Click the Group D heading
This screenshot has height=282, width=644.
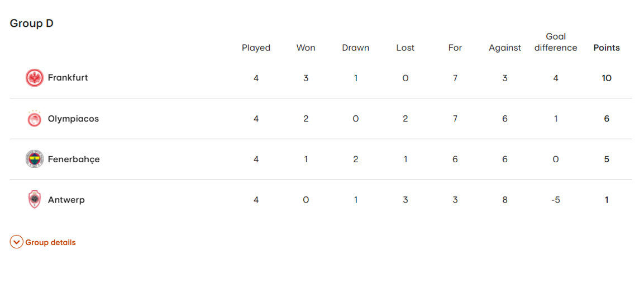[x=32, y=23]
